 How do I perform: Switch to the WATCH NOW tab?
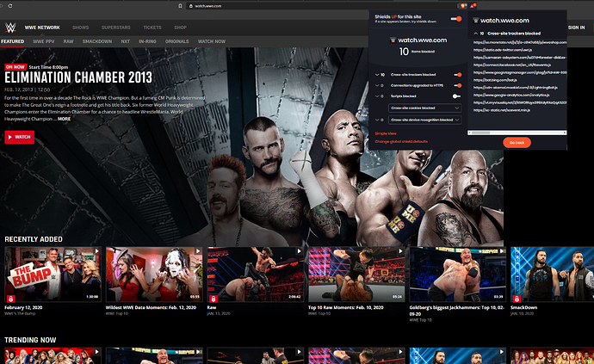point(212,41)
